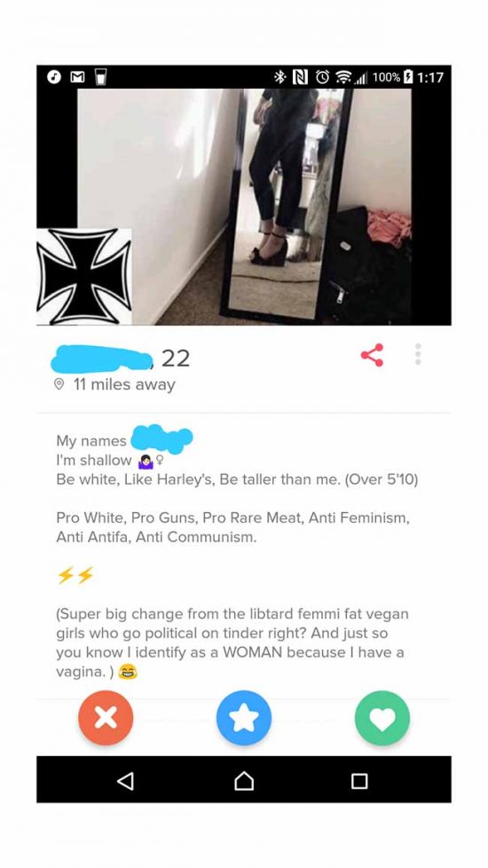
Task: Tap the blue star Super Like button
Action: [x=244, y=718]
